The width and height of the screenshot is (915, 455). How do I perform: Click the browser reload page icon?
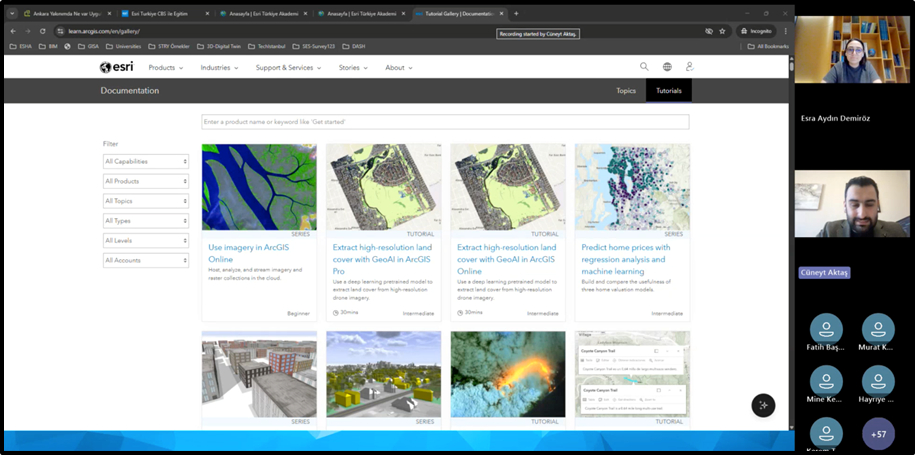coord(43,31)
